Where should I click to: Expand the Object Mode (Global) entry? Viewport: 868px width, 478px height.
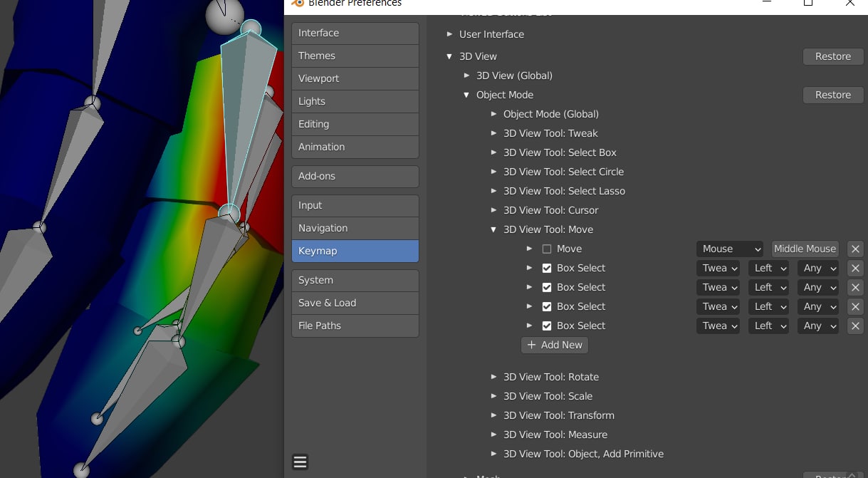pyautogui.click(x=493, y=114)
